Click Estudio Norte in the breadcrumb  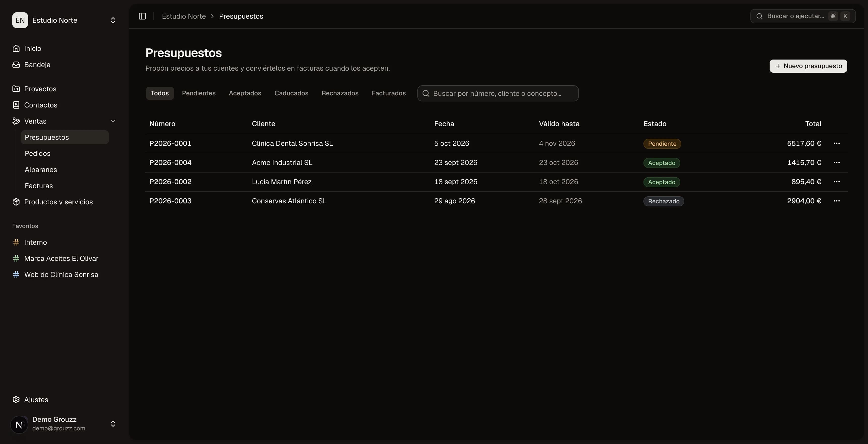pos(184,16)
